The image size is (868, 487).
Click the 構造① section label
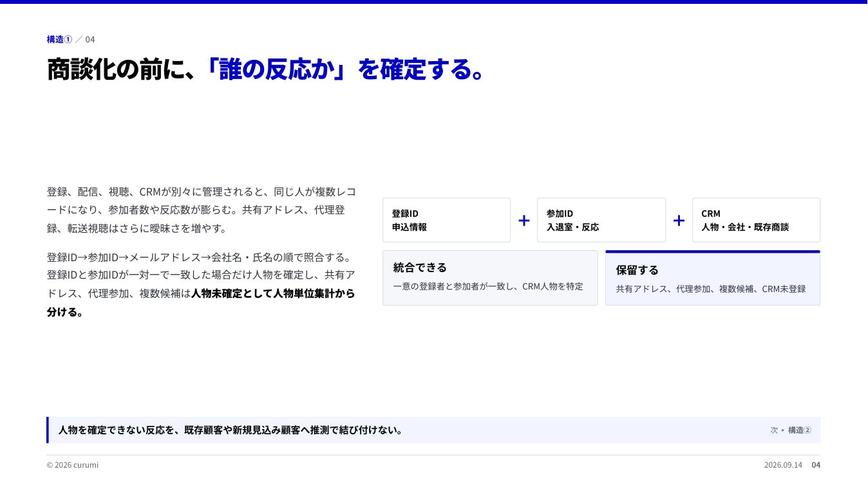59,39
